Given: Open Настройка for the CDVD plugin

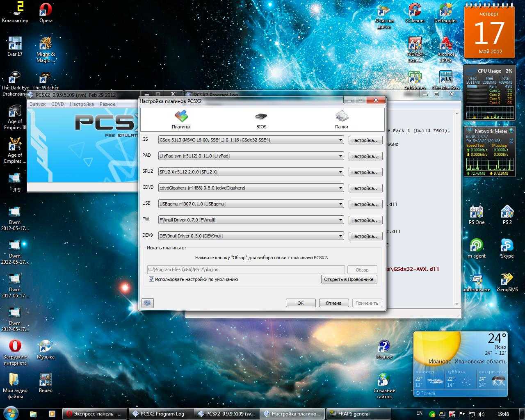Looking at the screenshot, I should point(365,188).
